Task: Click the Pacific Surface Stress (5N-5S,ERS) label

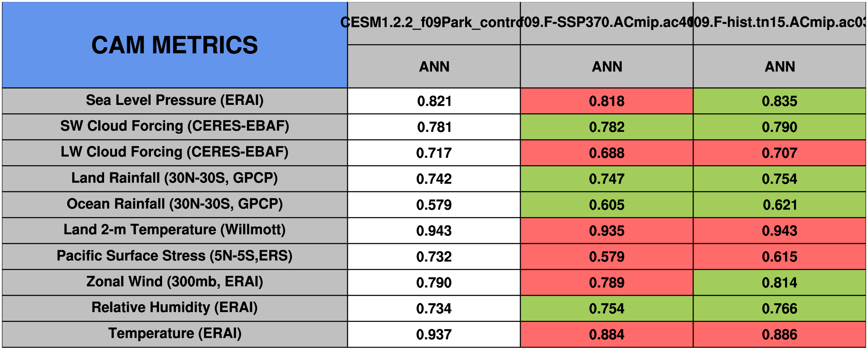Action: pyautogui.click(x=175, y=256)
